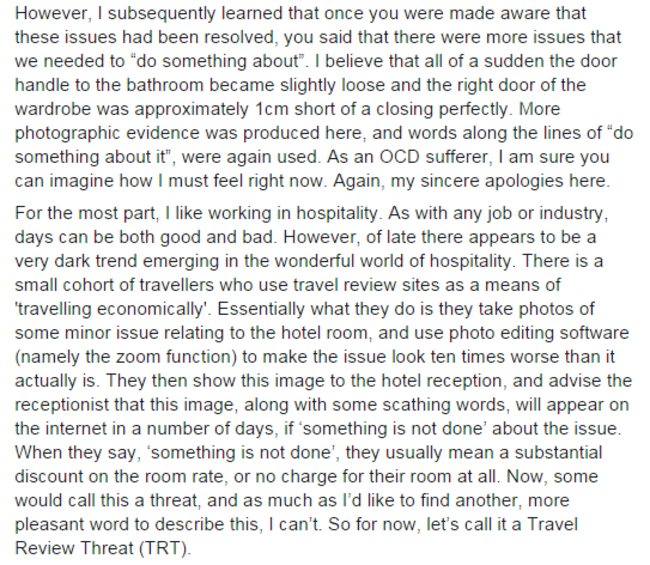Click the words "small cohort of travellers"

click(115, 285)
